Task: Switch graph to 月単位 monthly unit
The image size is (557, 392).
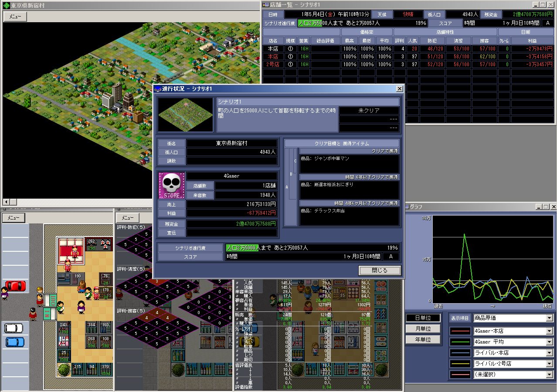Action: point(422,329)
